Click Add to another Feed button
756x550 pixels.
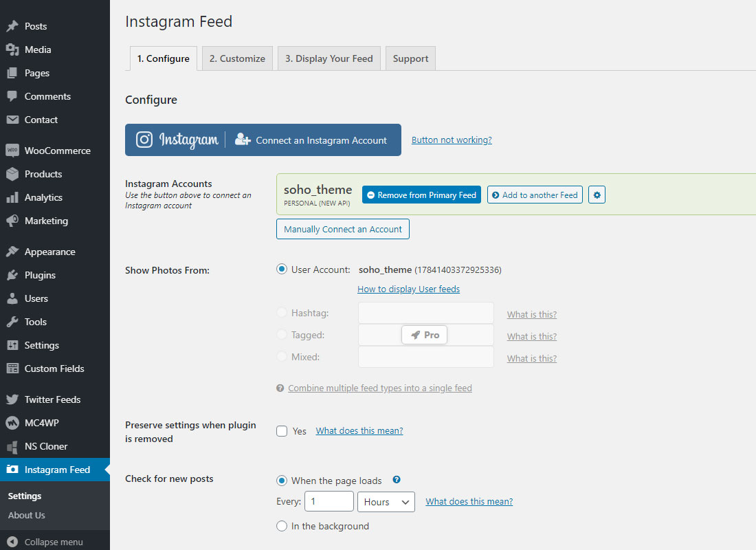pyautogui.click(x=535, y=195)
